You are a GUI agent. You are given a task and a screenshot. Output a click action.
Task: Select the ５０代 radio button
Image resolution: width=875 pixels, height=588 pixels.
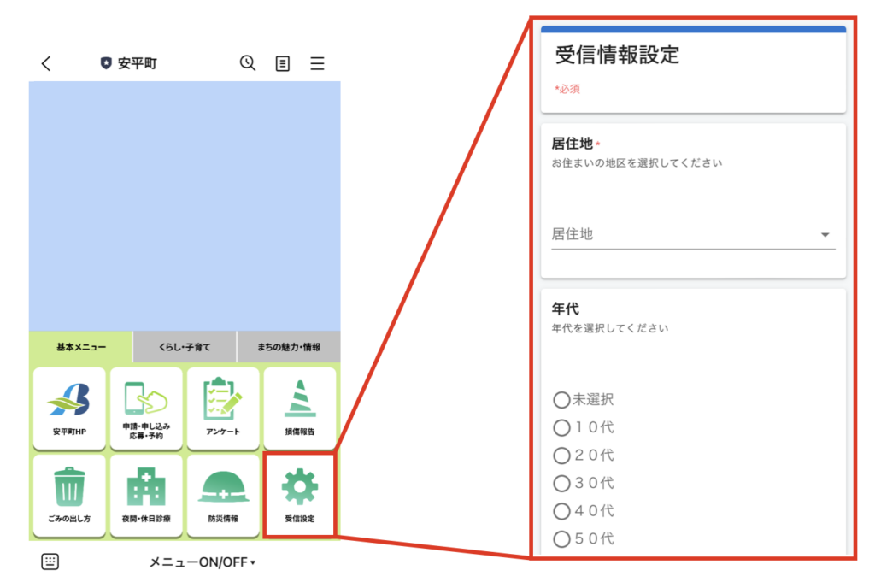click(x=561, y=538)
